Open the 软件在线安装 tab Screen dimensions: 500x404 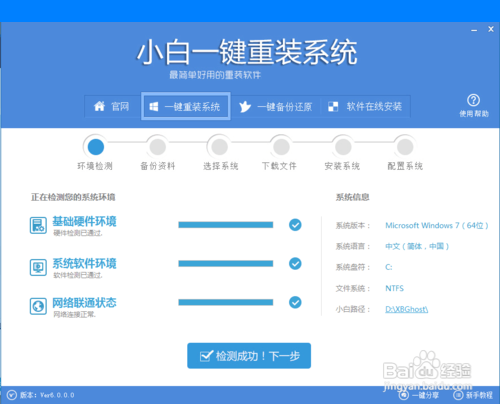click(x=365, y=107)
